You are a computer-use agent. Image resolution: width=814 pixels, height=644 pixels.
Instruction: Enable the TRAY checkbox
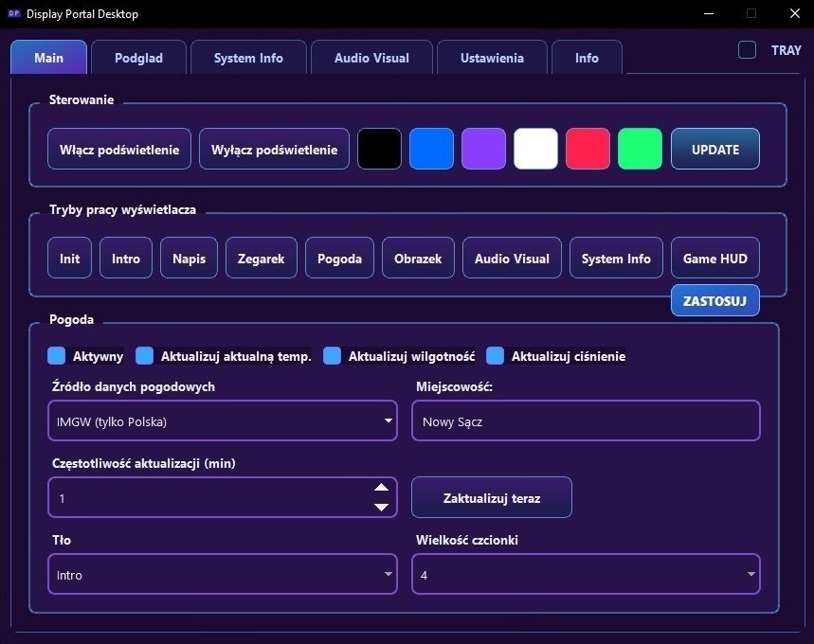pyautogui.click(x=747, y=50)
